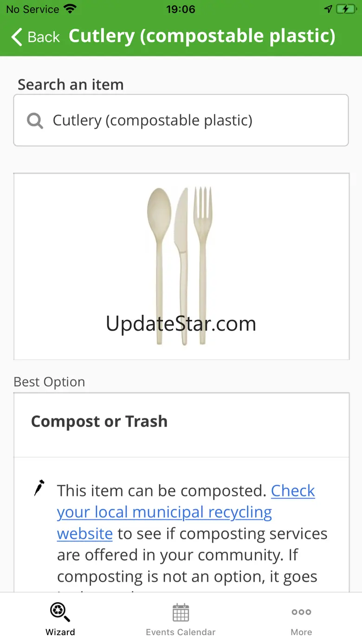Switch to the Wizard tab

[x=60, y=619]
